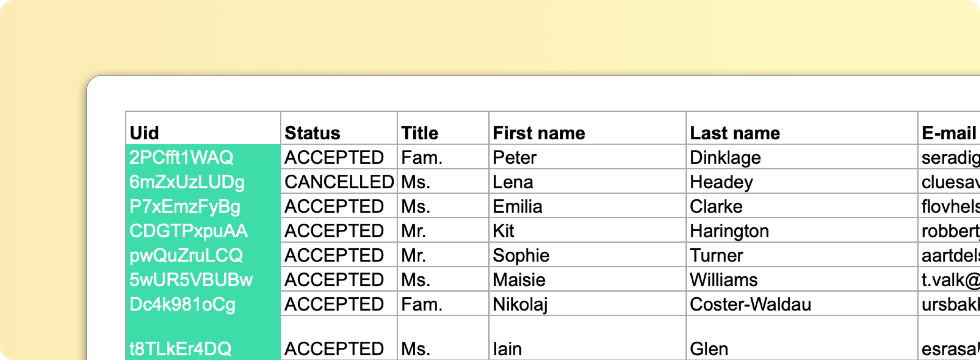980x360 pixels.
Task: Select the last name cell Coster-Waldau
Action: [x=802, y=303]
